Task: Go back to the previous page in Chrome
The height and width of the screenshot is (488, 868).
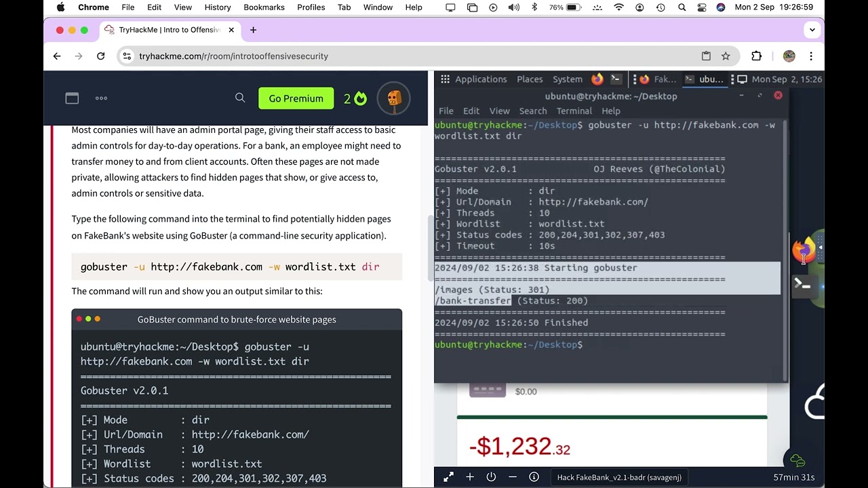Action: [57, 56]
